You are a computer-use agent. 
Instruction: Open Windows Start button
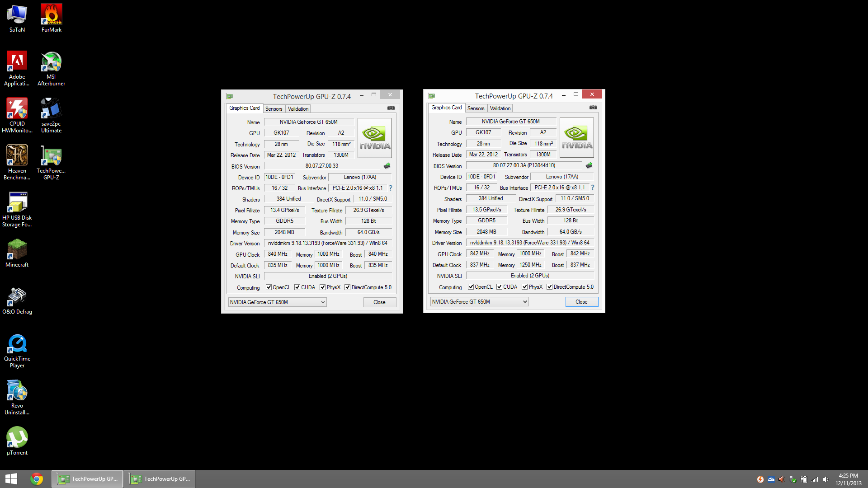[x=11, y=479]
